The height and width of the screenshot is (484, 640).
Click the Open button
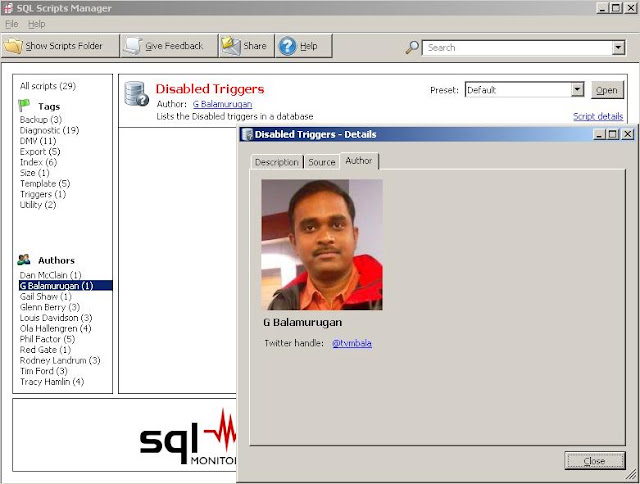pyautogui.click(x=607, y=90)
